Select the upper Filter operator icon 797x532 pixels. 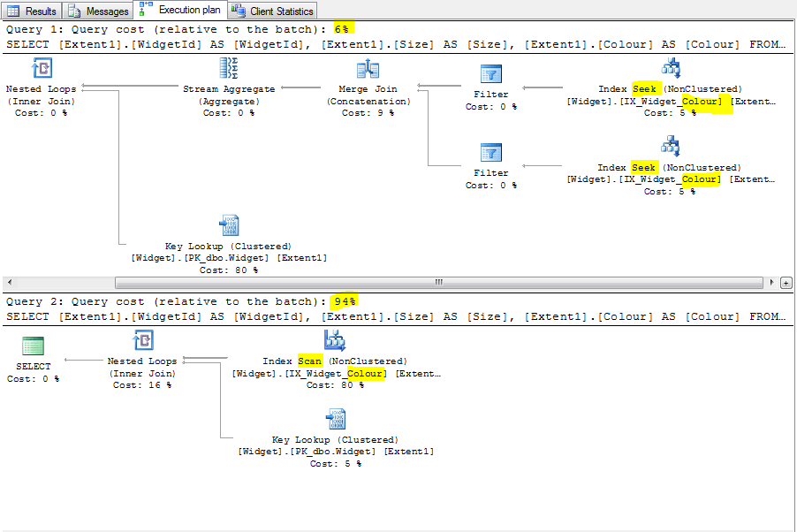tap(491, 73)
